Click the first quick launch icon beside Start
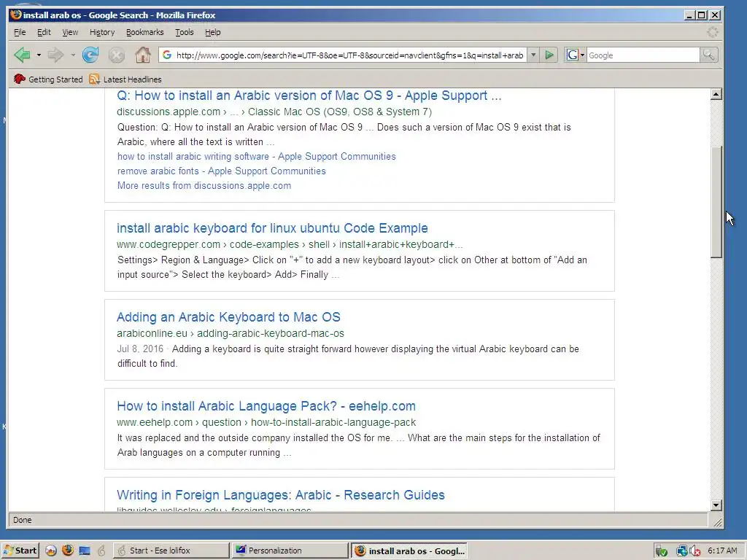Screen dimensions: 747x560 point(51,551)
